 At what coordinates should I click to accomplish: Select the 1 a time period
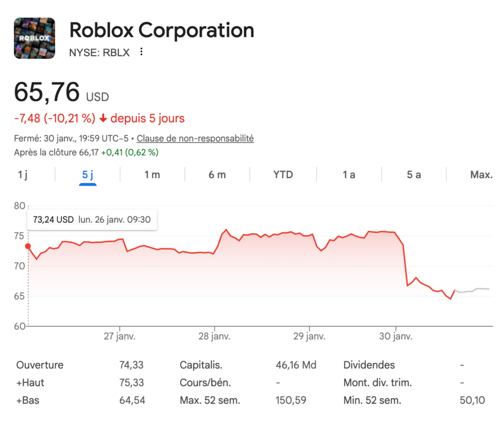tap(348, 174)
